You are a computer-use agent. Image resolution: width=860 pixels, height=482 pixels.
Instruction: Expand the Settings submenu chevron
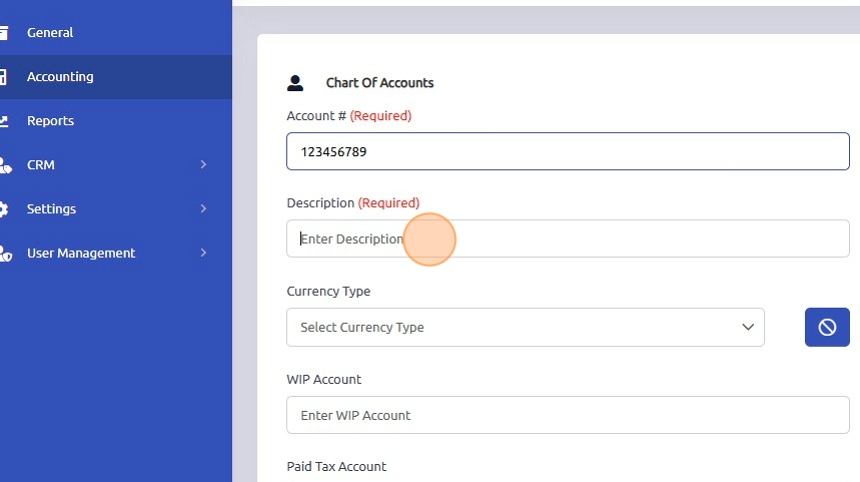click(x=203, y=208)
